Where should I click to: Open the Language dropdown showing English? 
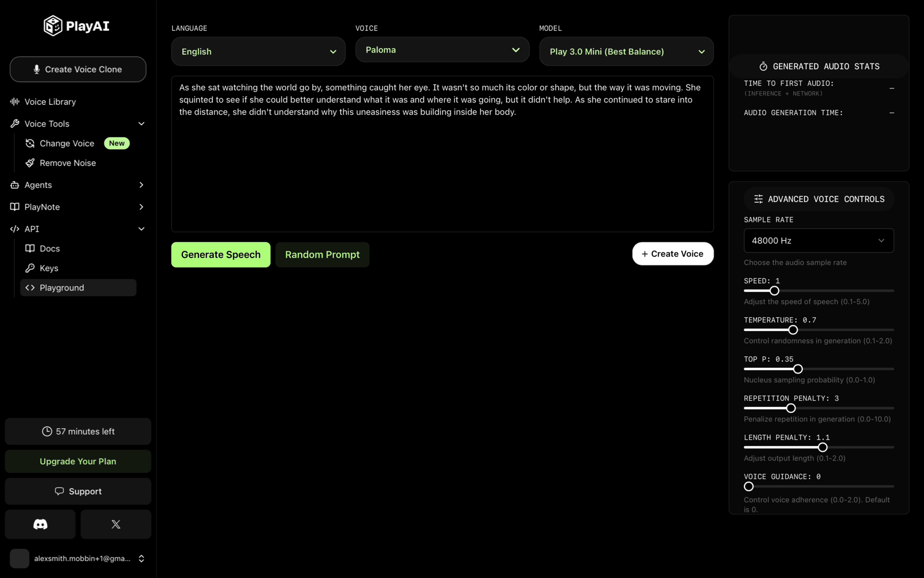click(258, 52)
